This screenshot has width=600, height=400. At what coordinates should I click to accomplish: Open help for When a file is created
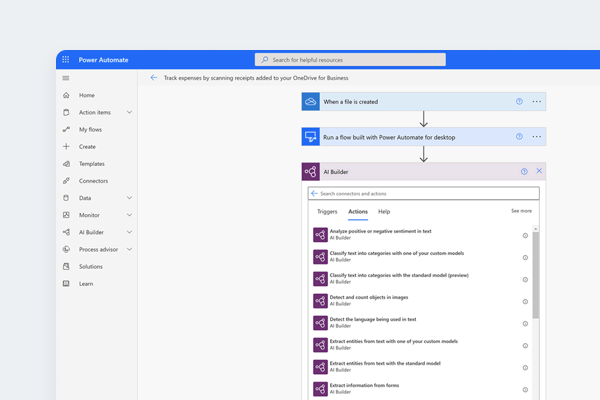(519, 101)
